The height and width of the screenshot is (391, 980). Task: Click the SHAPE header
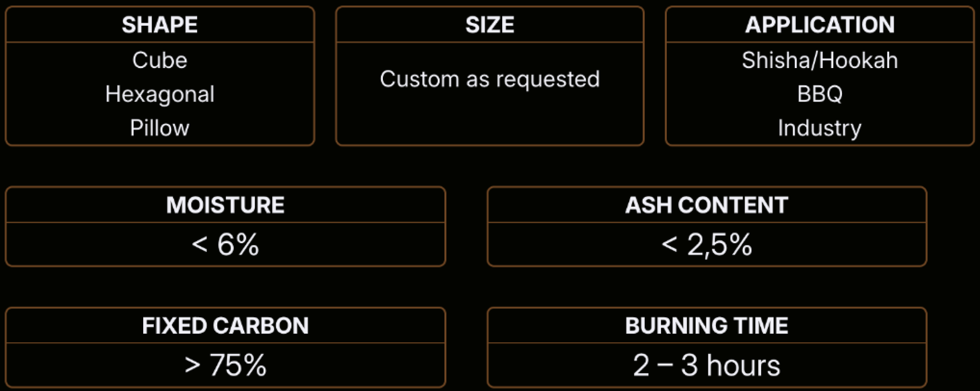[x=159, y=25]
